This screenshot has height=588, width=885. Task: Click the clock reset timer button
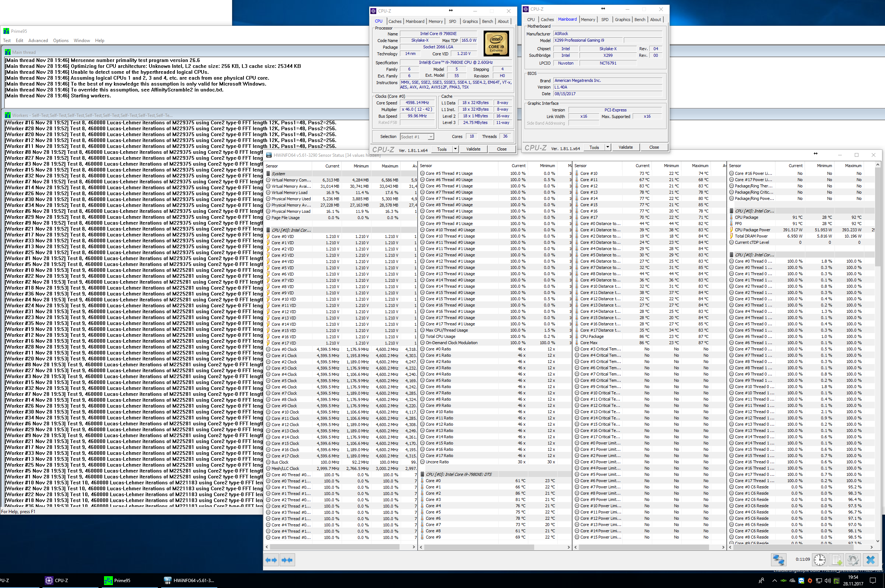[x=819, y=560]
